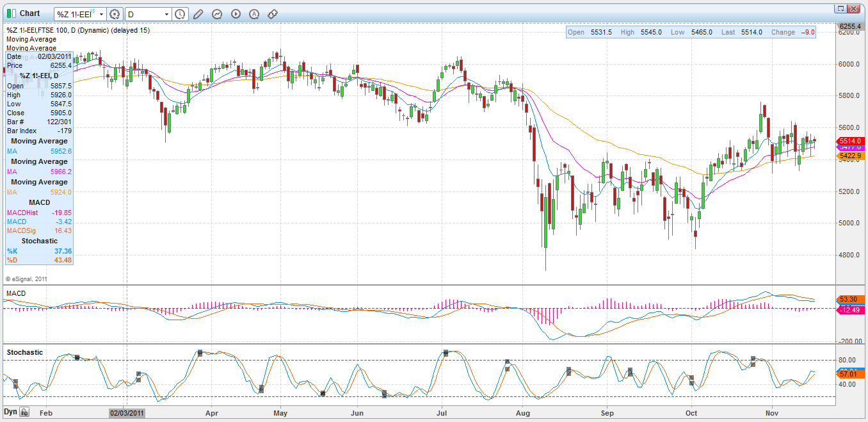Click the Bar # 122/301 row in data window
Screen dimensions: 868x422
39,122
